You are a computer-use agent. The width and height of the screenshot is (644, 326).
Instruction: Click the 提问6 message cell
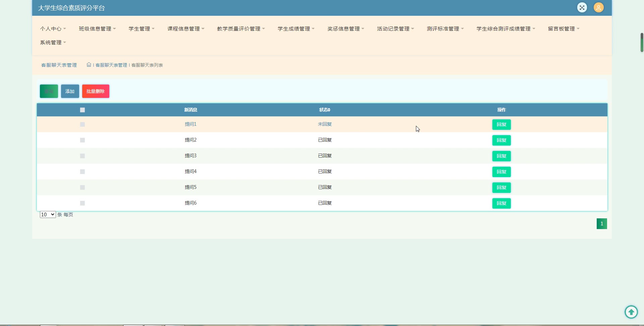[191, 203]
